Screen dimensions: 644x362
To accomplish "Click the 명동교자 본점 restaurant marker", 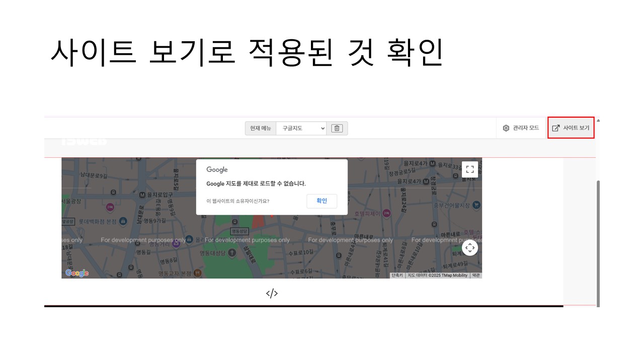I will click(198, 273).
